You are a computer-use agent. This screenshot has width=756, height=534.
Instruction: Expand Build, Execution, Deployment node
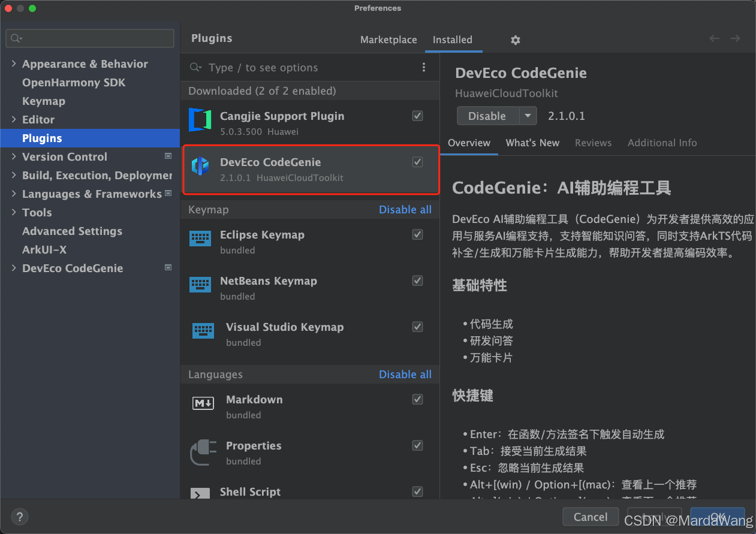pos(14,175)
